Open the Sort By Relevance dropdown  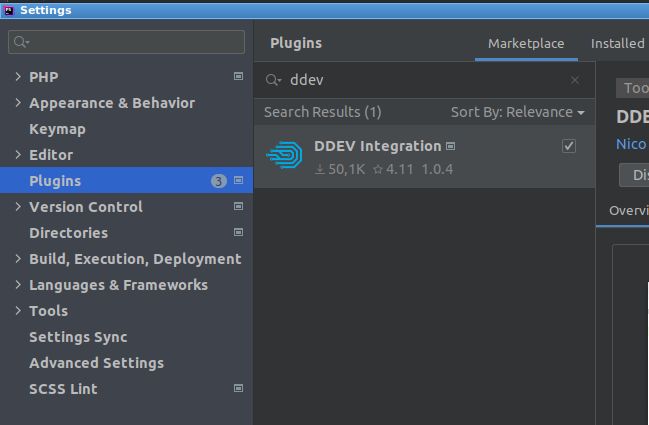click(517, 112)
